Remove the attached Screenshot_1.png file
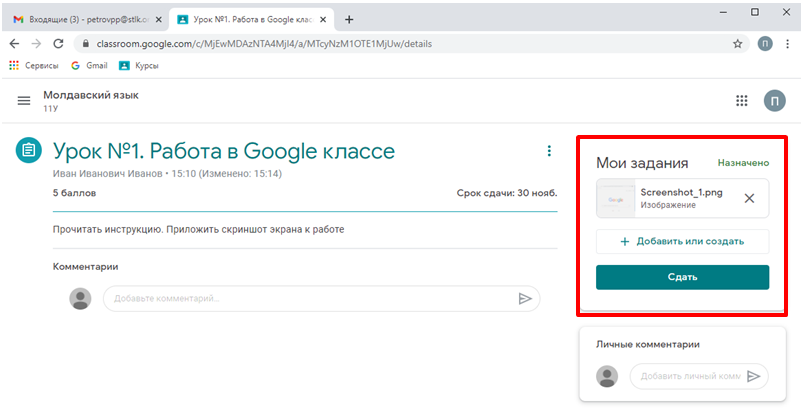 749,198
